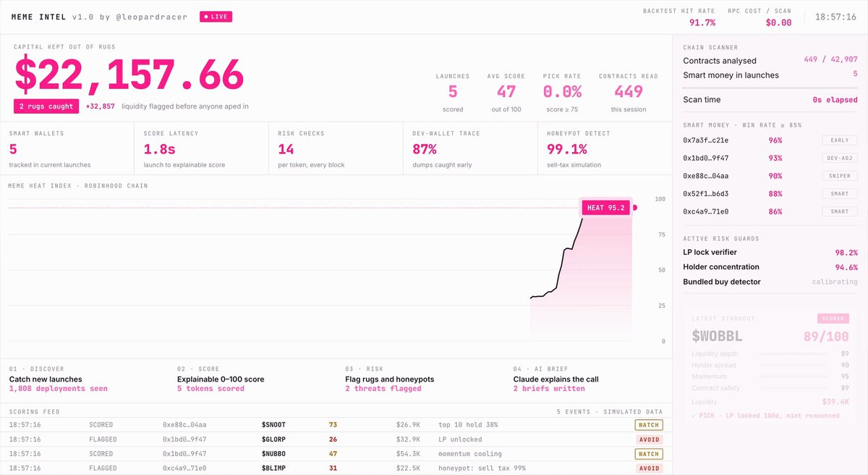Viewport: 868px width, 475px height.
Task: Click the "honeypot: sell tax 99%" note
Action: [x=484, y=468]
